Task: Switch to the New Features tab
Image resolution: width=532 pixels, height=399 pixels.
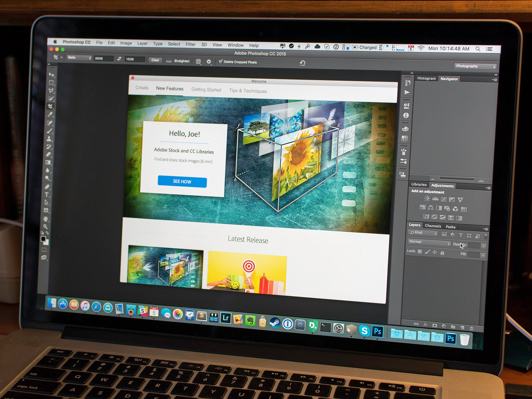Action: tap(169, 89)
